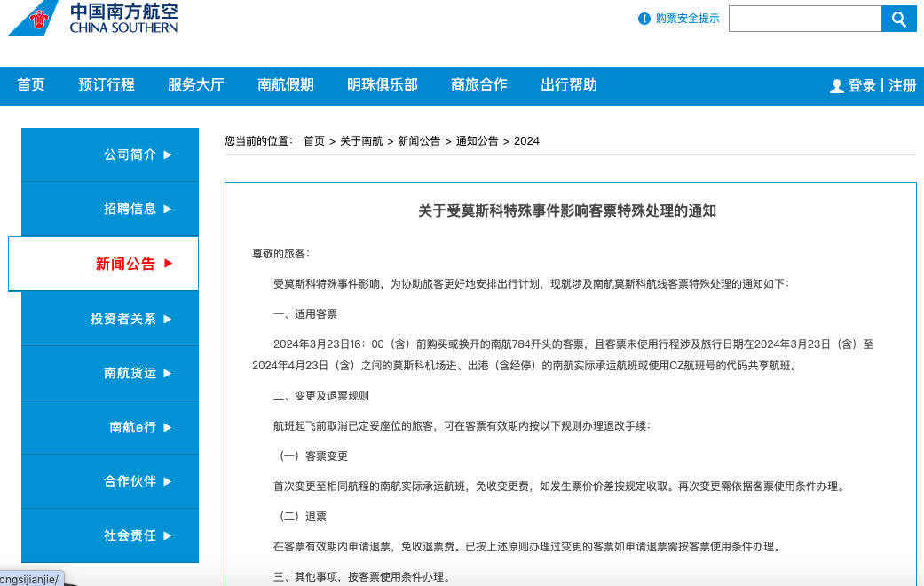
Task: Go to the 通知公告 breadcrumb
Action: click(478, 141)
